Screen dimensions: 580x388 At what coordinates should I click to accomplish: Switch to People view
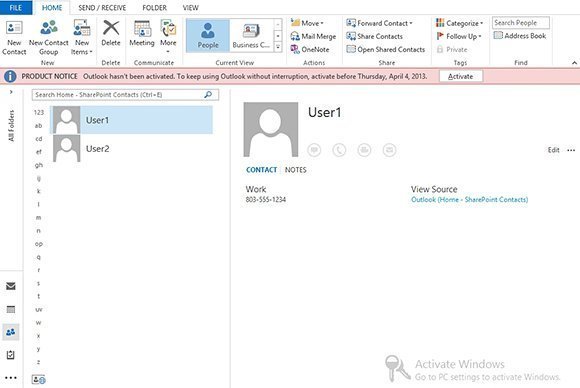coord(208,36)
